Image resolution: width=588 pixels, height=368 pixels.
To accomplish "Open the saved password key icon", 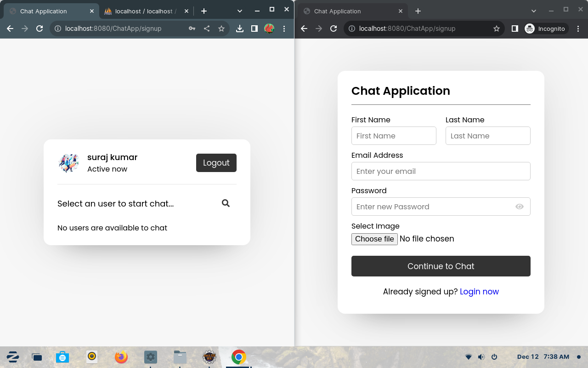I will 192,29.
